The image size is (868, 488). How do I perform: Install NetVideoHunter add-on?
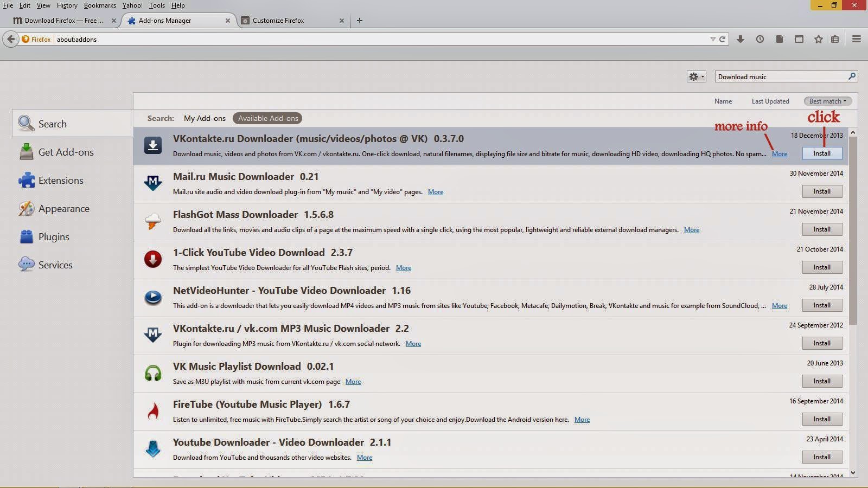coord(822,305)
